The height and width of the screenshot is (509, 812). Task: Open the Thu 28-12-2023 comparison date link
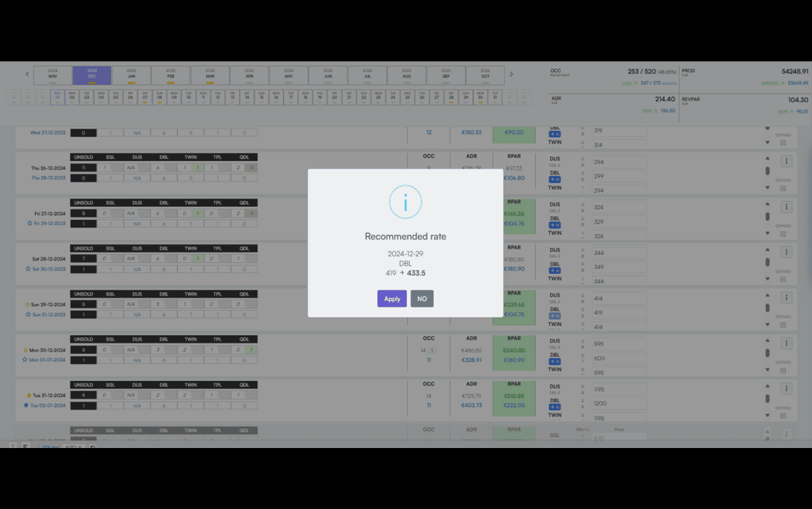click(48, 178)
